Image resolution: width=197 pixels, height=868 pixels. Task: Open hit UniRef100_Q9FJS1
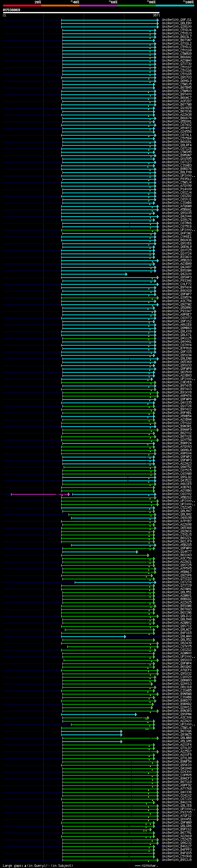(x=176, y=20)
